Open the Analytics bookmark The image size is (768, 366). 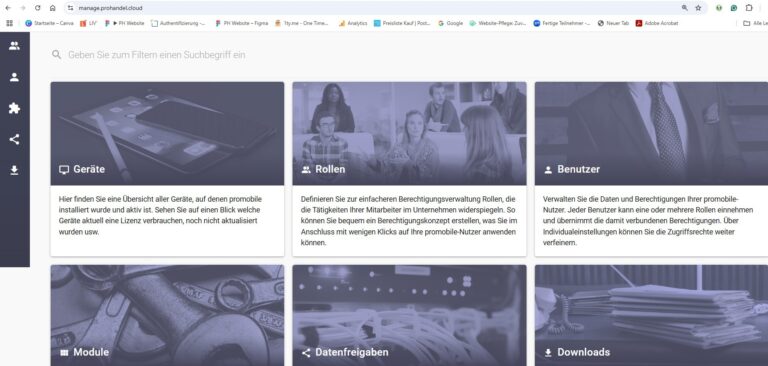click(353, 23)
